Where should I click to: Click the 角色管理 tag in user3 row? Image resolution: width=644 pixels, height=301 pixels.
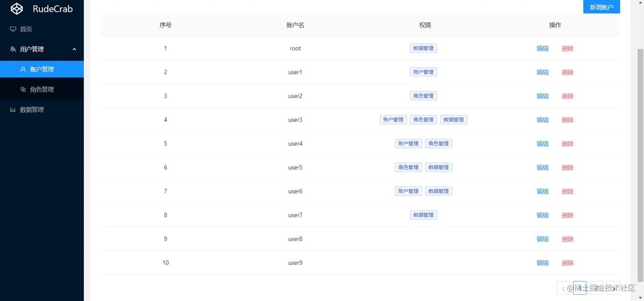point(423,120)
